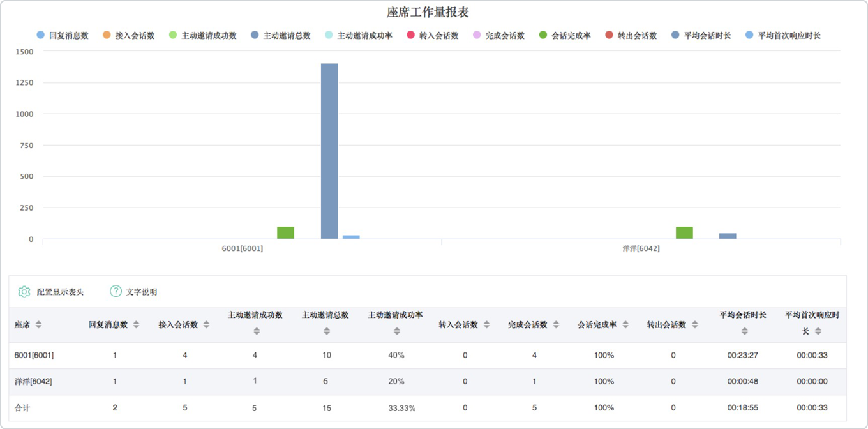The width and height of the screenshot is (868, 429).
Task: Toggle 会话完成率 legend item visibility
Action: pyautogui.click(x=565, y=36)
